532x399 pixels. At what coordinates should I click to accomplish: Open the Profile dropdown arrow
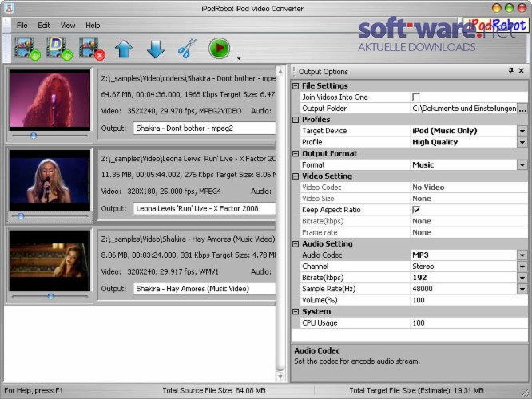click(522, 142)
